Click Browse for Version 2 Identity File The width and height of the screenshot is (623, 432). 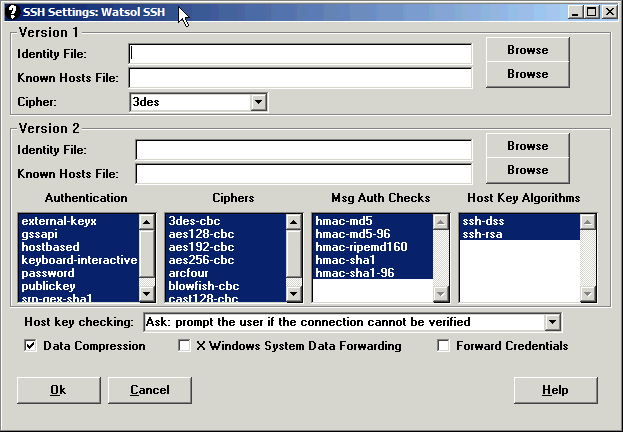click(527, 146)
